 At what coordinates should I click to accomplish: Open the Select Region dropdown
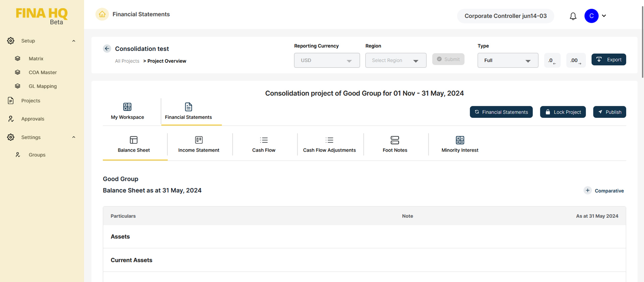click(395, 60)
